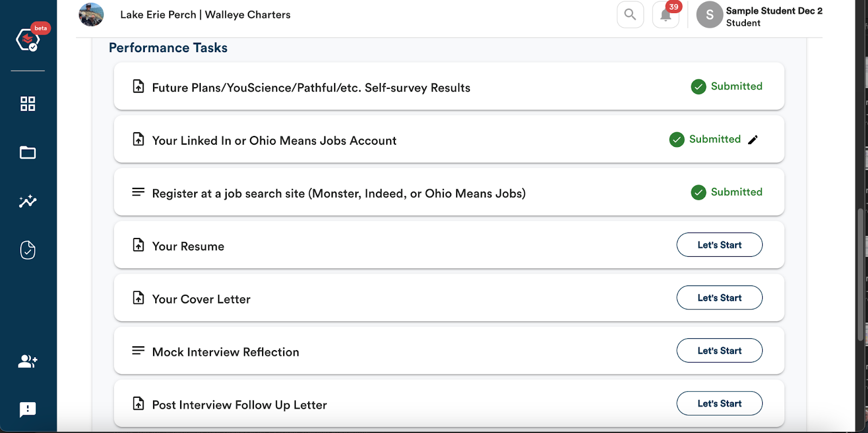Click the Lake Erie Perch profile thumbnail
This screenshot has height=433, width=868.
(x=91, y=15)
